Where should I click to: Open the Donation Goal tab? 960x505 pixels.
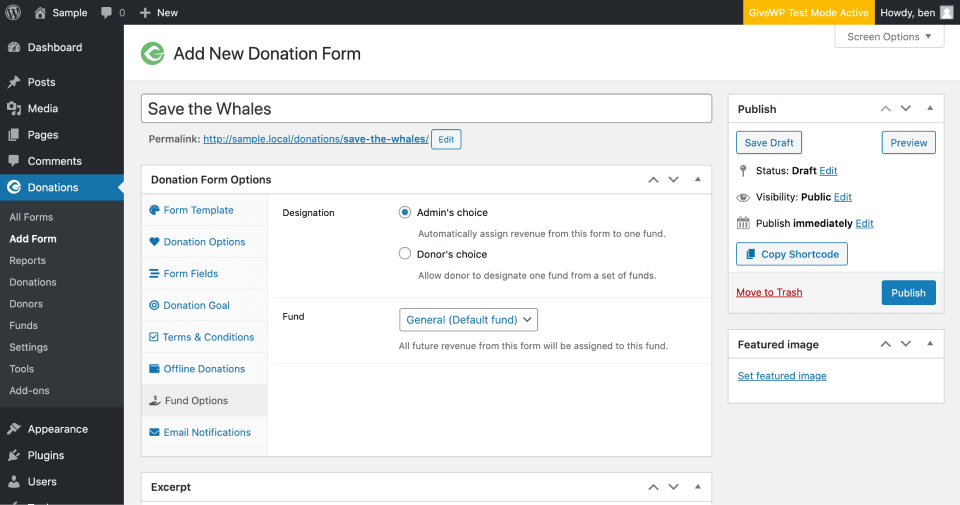click(204, 305)
